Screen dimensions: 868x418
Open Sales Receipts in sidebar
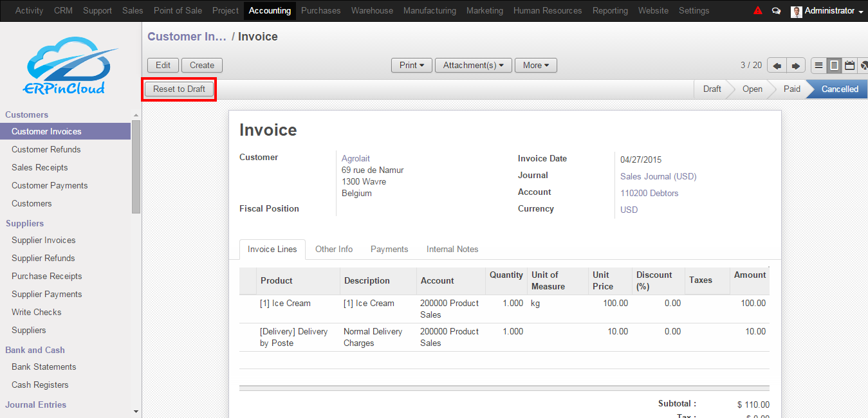click(x=65, y=168)
